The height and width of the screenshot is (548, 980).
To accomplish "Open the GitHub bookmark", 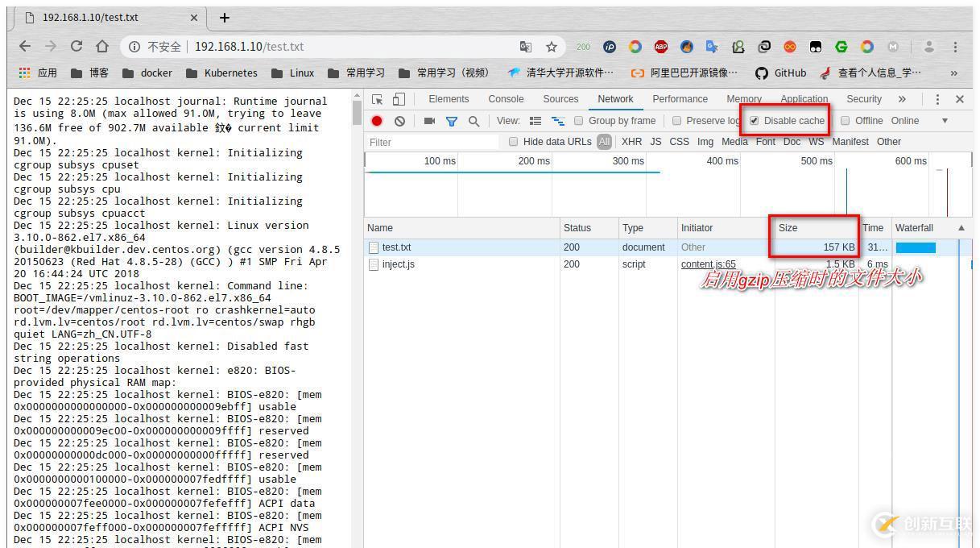I will tap(780, 73).
